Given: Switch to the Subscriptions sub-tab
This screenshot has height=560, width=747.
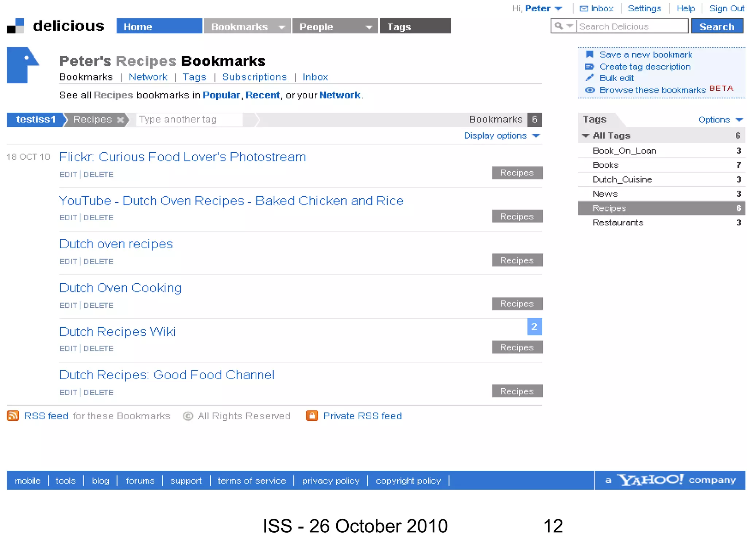Looking at the screenshot, I should [x=255, y=77].
